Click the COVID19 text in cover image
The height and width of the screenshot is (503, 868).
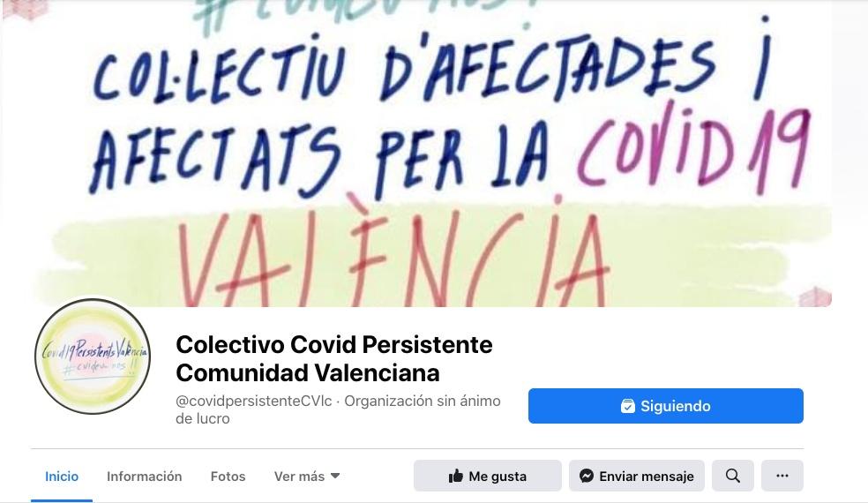[693, 149]
